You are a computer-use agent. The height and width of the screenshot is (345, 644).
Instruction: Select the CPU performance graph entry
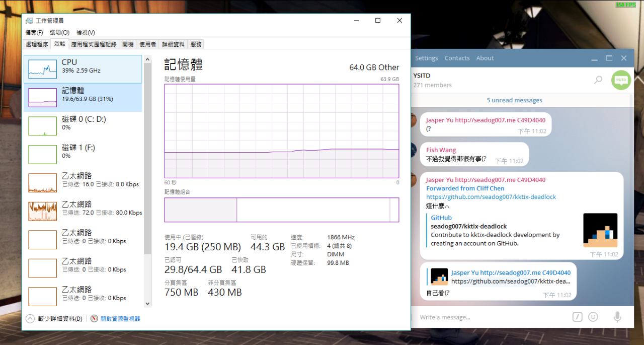coord(83,69)
